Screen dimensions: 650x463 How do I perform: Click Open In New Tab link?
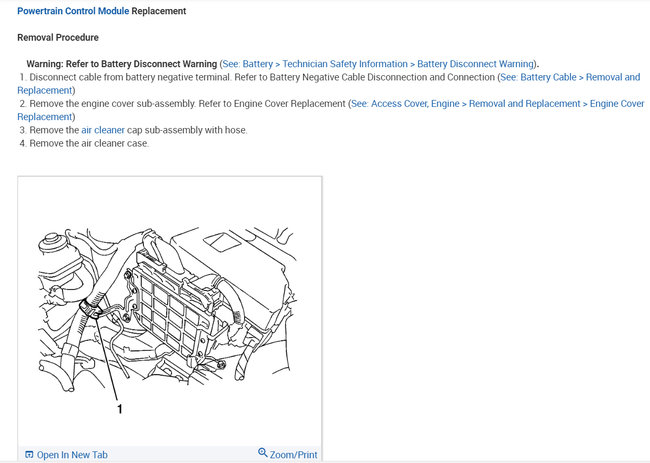click(x=72, y=455)
